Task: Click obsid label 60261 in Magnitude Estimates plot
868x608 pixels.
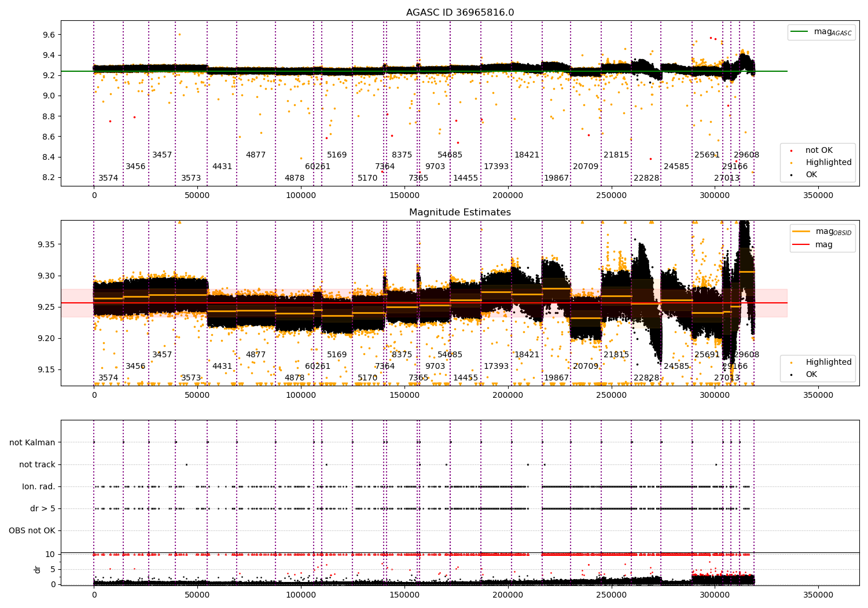Action: (x=318, y=367)
